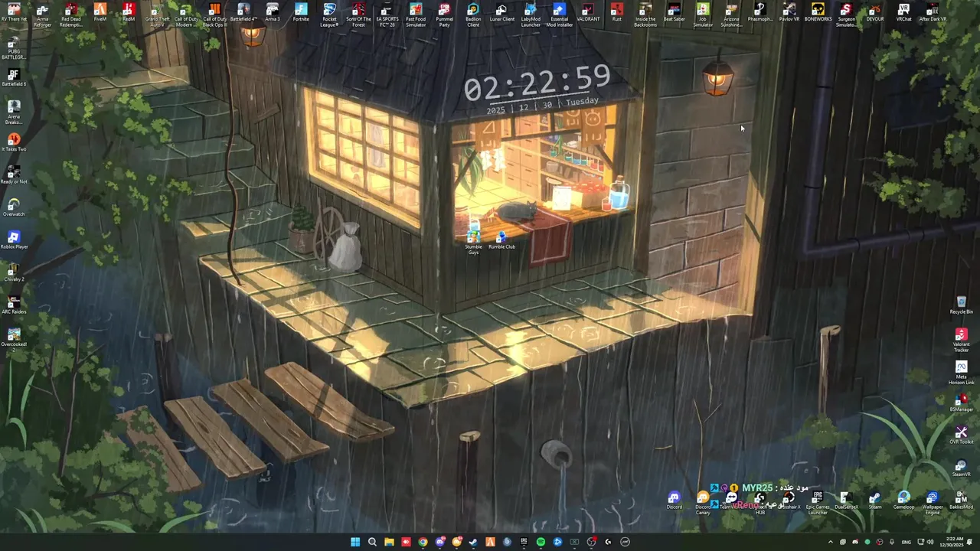Select the PUBG Battlegrounds desktop icon
980x551 pixels.
pos(14,47)
